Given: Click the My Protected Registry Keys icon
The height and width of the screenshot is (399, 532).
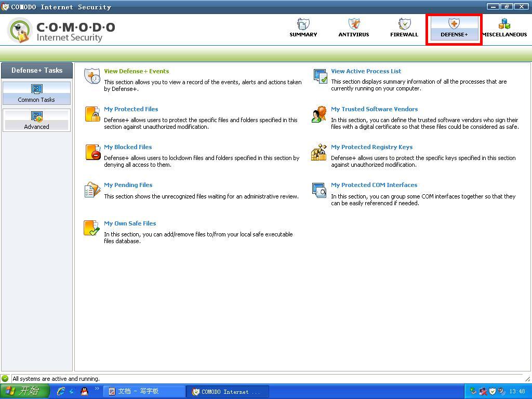Looking at the screenshot, I should (x=319, y=152).
